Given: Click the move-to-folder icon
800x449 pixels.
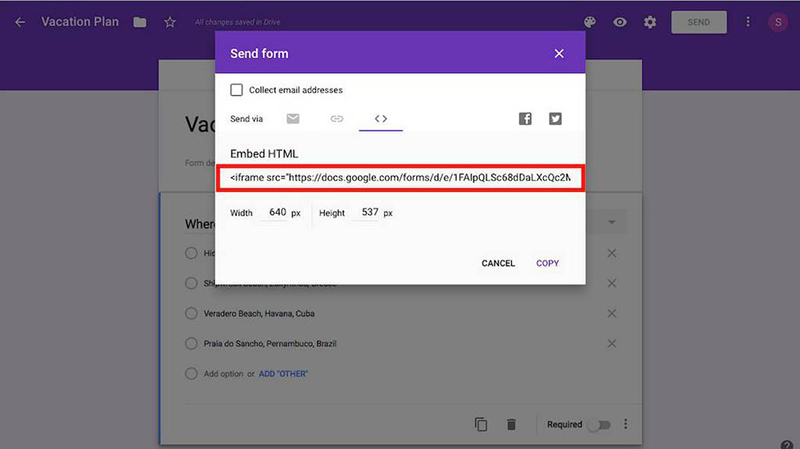Looking at the screenshot, I should (140, 22).
